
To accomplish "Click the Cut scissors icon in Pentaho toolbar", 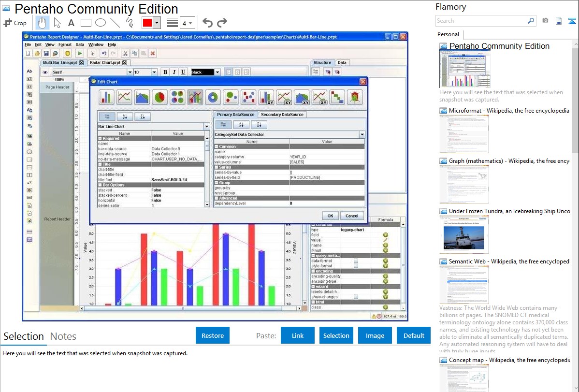I will [x=125, y=53].
